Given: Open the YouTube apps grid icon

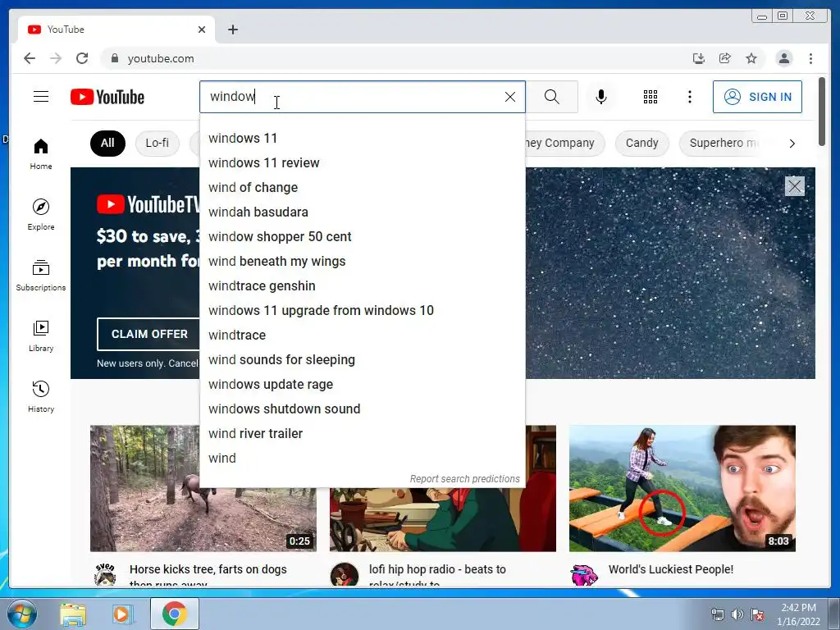Looking at the screenshot, I should [650, 97].
